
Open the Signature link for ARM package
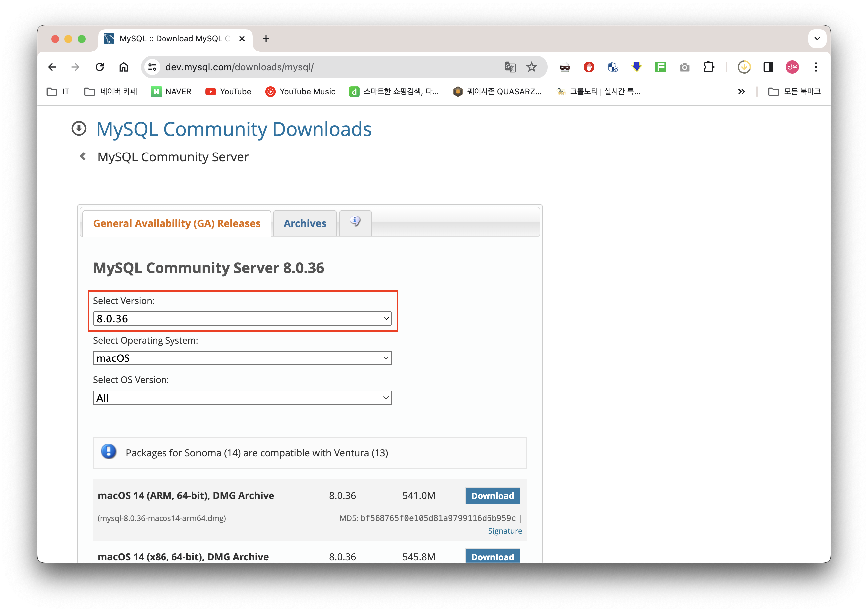pos(505,531)
